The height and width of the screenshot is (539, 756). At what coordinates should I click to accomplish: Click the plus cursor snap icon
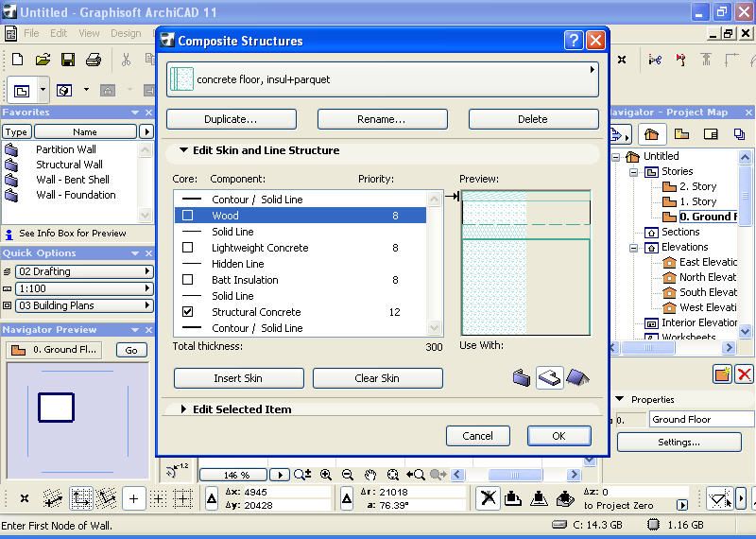133,499
